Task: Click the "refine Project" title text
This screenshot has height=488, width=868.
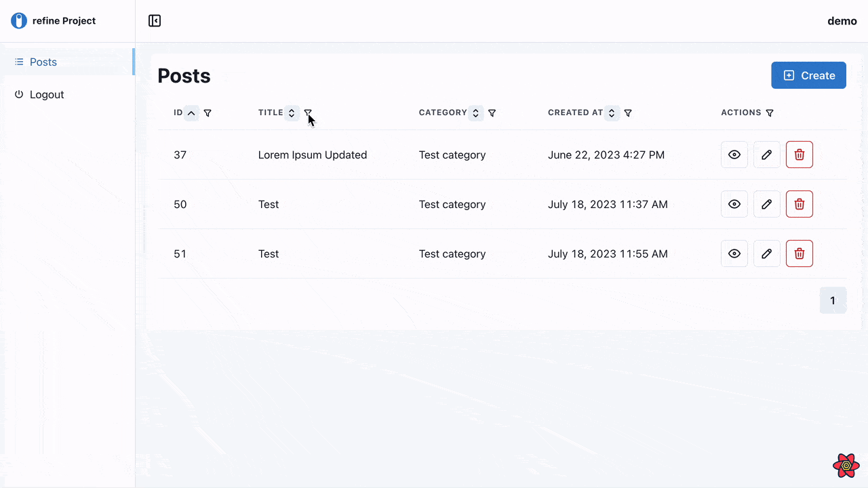Action: 64,21
